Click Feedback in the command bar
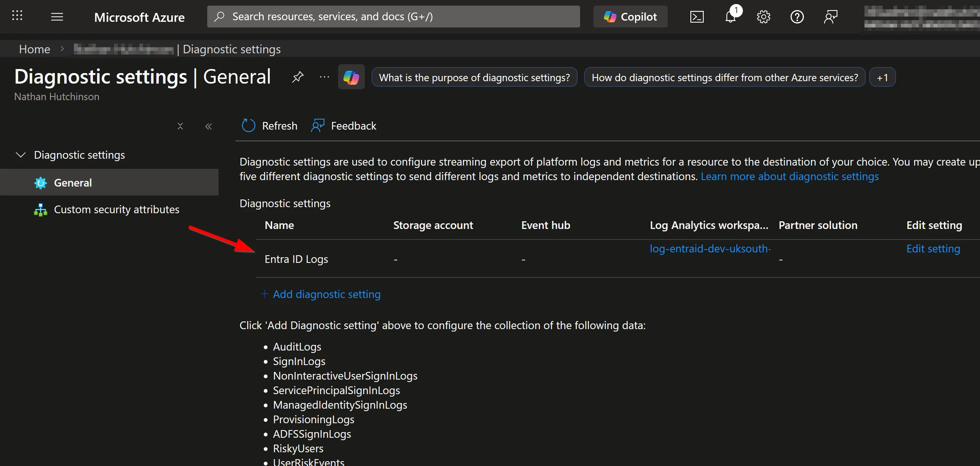Screen dimensions: 980x466 (x=344, y=126)
